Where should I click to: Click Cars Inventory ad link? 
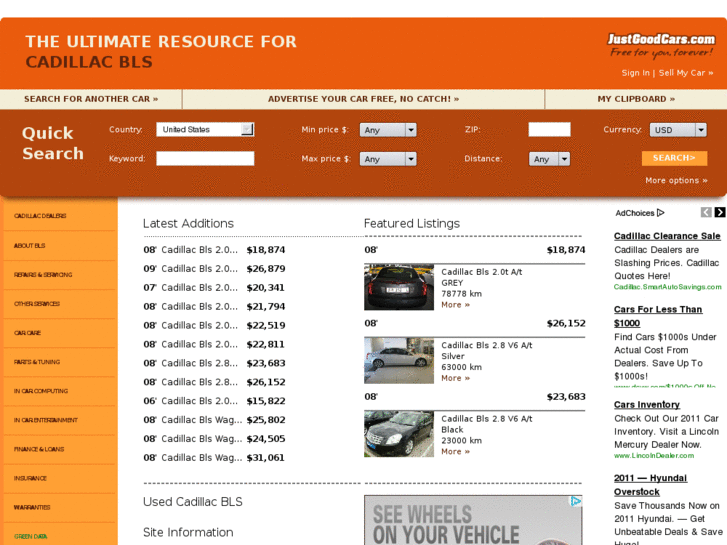[x=647, y=404]
